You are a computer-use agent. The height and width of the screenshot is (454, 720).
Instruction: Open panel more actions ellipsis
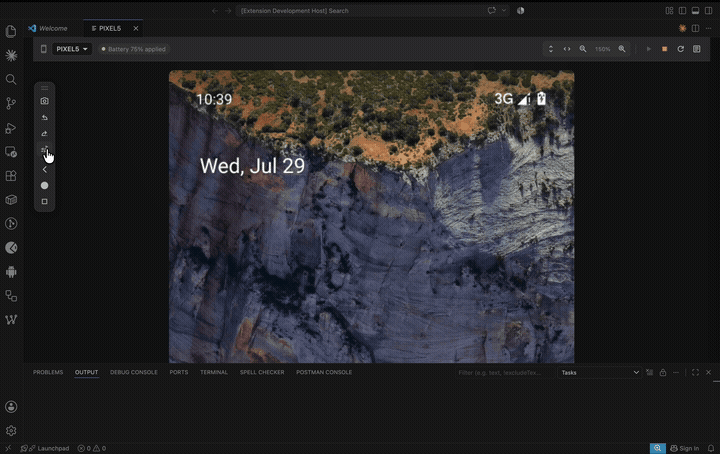[x=676, y=372]
